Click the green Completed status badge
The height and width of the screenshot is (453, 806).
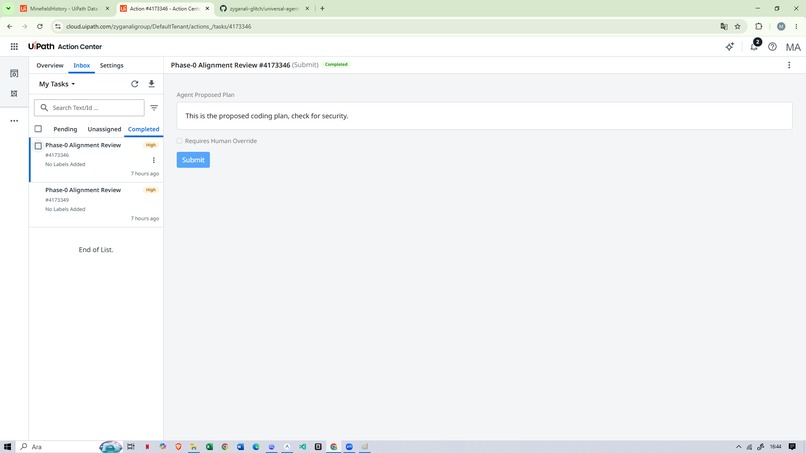(336, 64)
